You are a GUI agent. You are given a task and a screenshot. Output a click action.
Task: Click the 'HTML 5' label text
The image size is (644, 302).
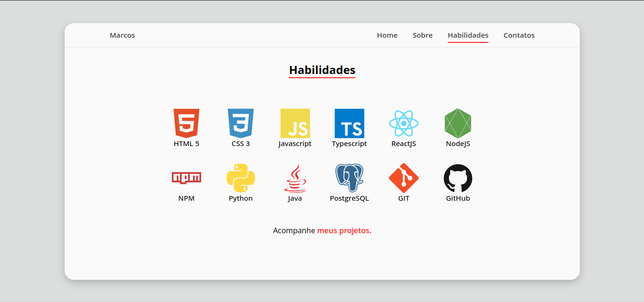(x=186, y=144)
